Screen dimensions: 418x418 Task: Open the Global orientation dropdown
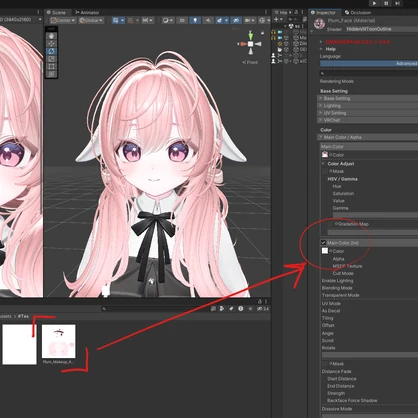(92, 20)
